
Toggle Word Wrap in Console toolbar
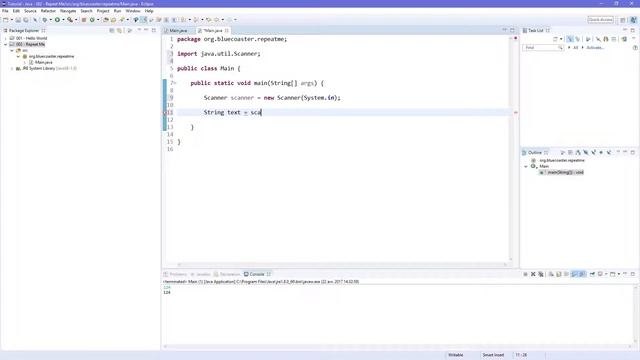(566, 274)
